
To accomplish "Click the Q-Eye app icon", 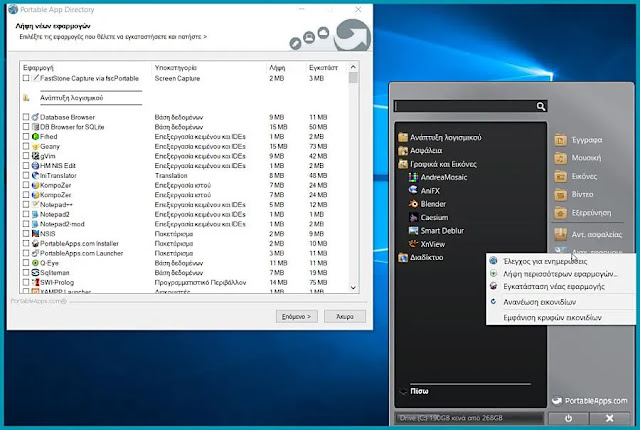I will (36, 263).
